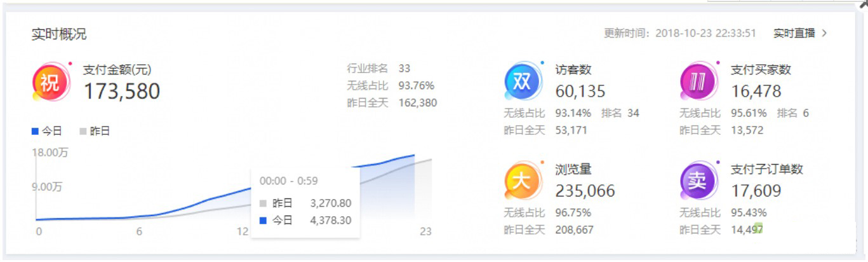Click the 支付买家数 label
This screenshot has height=262, width=868.
pos(761,70)
